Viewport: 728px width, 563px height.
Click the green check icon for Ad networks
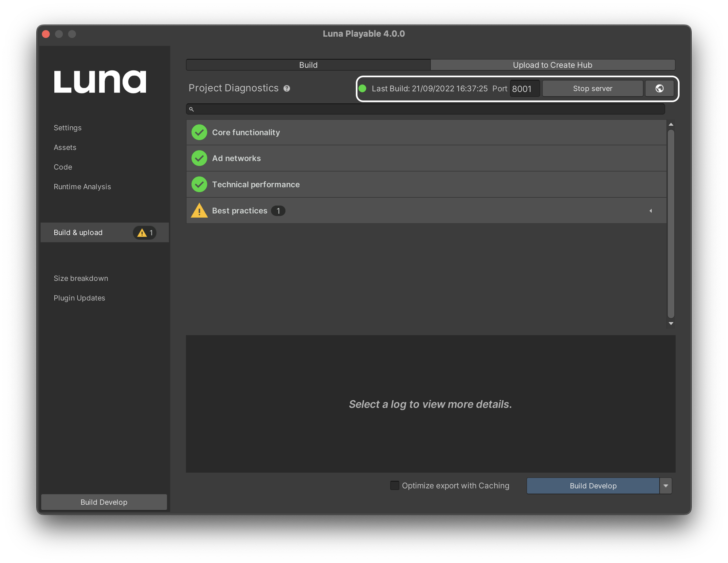199,158
